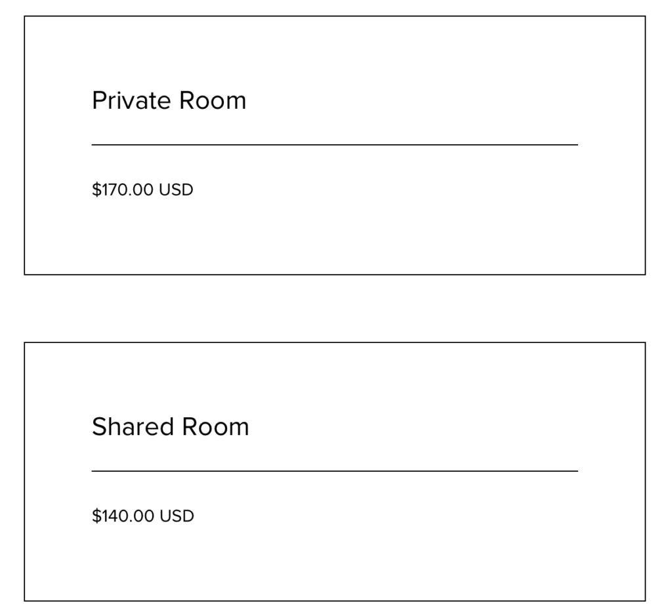Screen dimensions: 672x616
Task: Click the word "Private" in the first heading
Action: 131,100
